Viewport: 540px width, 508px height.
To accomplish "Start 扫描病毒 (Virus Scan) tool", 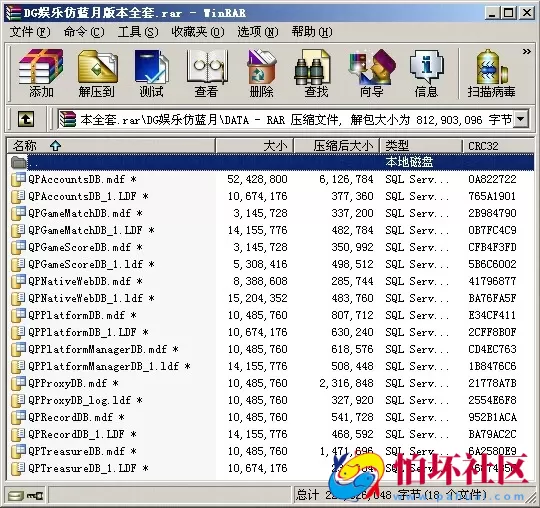I will pyautogui.click(x=491, y=73).
